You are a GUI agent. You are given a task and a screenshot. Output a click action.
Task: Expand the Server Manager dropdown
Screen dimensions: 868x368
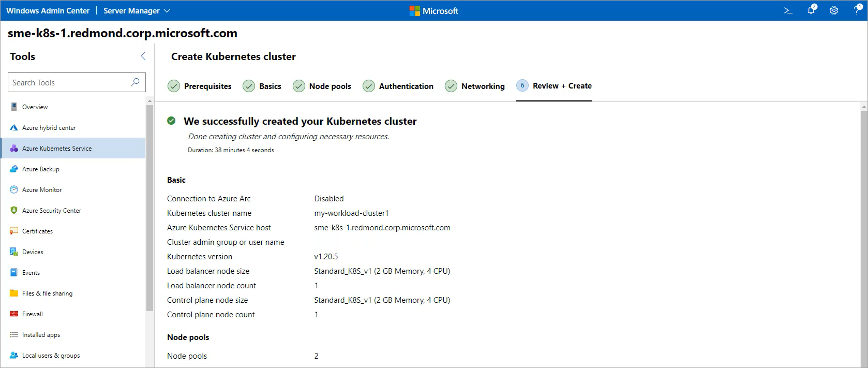pos(137,10)
